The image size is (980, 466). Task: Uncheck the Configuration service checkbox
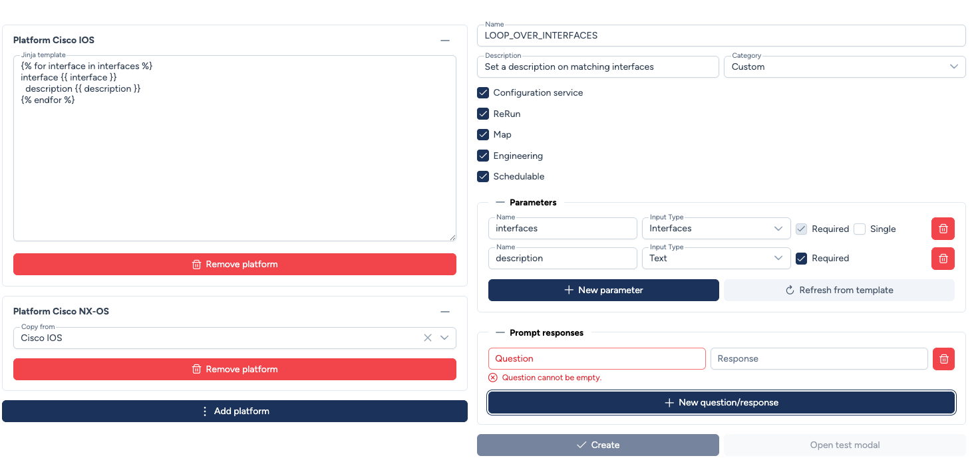(x=483, y=93)
